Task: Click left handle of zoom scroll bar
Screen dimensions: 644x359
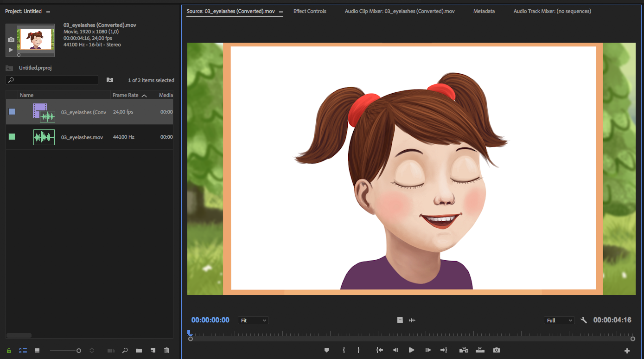Action: (191, 339)
